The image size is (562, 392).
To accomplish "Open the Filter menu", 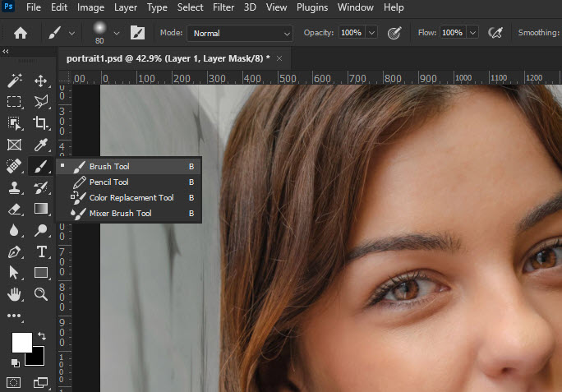I will (223, 7).
